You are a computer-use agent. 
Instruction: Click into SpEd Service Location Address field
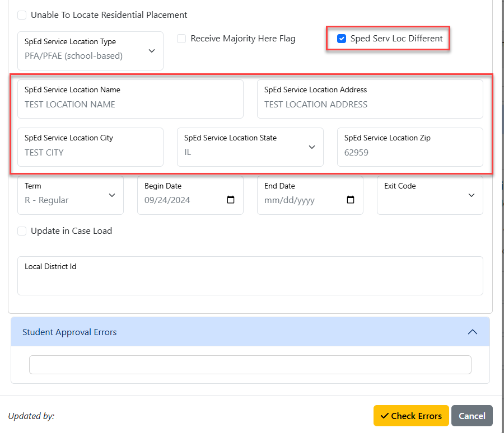click(x=370, y=99)
